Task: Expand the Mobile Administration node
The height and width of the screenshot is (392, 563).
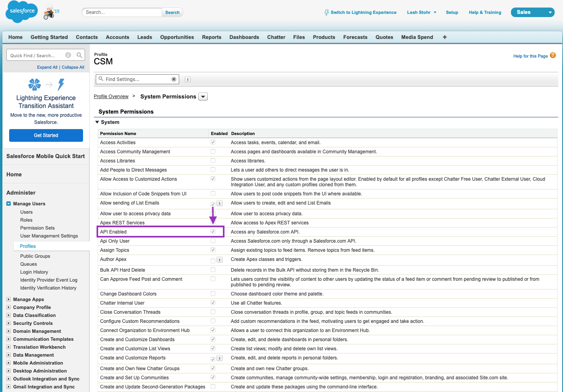Action: click(9, 363)
